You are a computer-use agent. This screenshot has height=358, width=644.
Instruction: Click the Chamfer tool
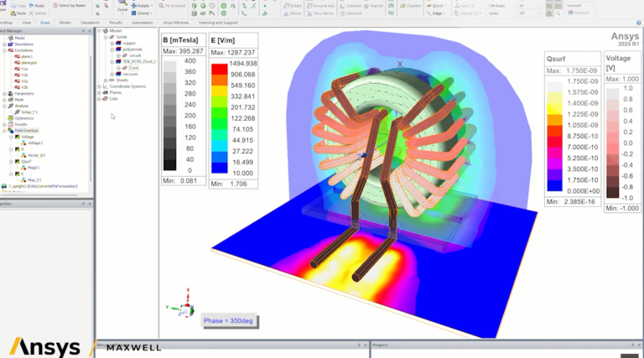click(x=411, y=6)
